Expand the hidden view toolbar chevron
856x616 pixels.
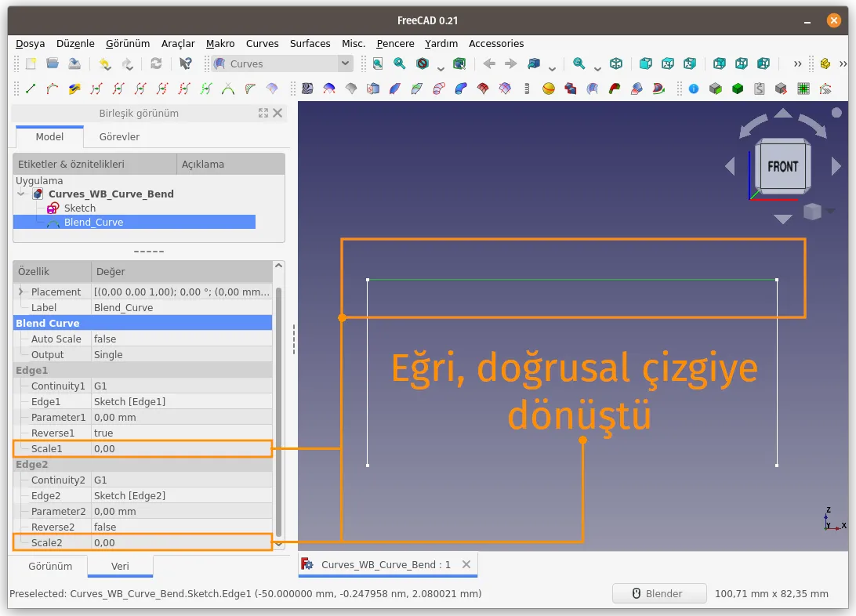[797, 63]
